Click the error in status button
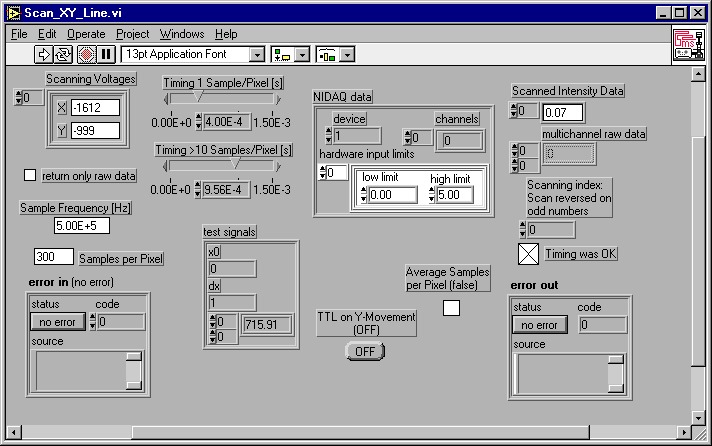712x446 pixels. tap(58, 322)
